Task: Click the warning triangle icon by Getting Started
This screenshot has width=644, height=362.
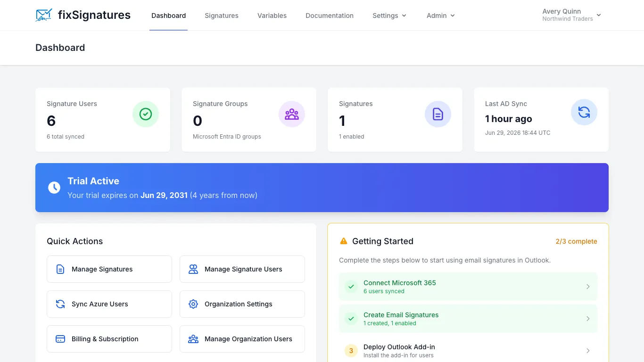Action: click(x=344, y=241)
